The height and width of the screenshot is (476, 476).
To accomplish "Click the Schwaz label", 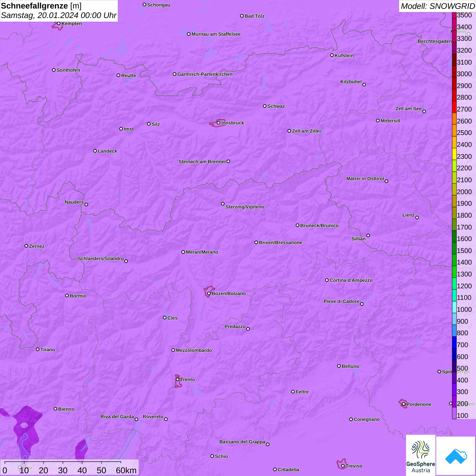I will pos(276,106).
